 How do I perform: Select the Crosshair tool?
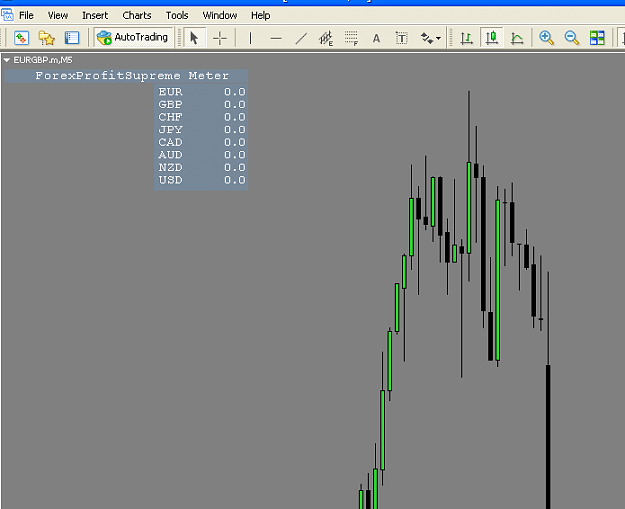[x=220, y=38]
